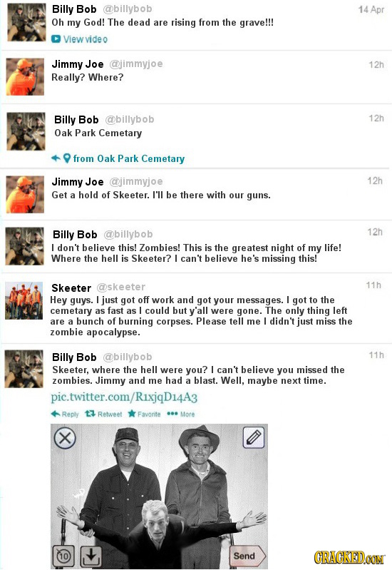Open @billybob handle on 14 Apr tweet

[x=128, y=9]
